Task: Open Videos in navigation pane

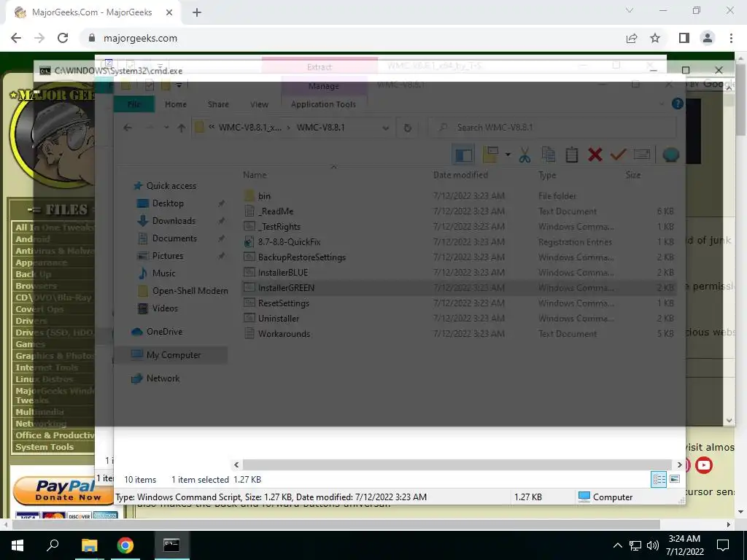Action: click(x=165, y=308)
